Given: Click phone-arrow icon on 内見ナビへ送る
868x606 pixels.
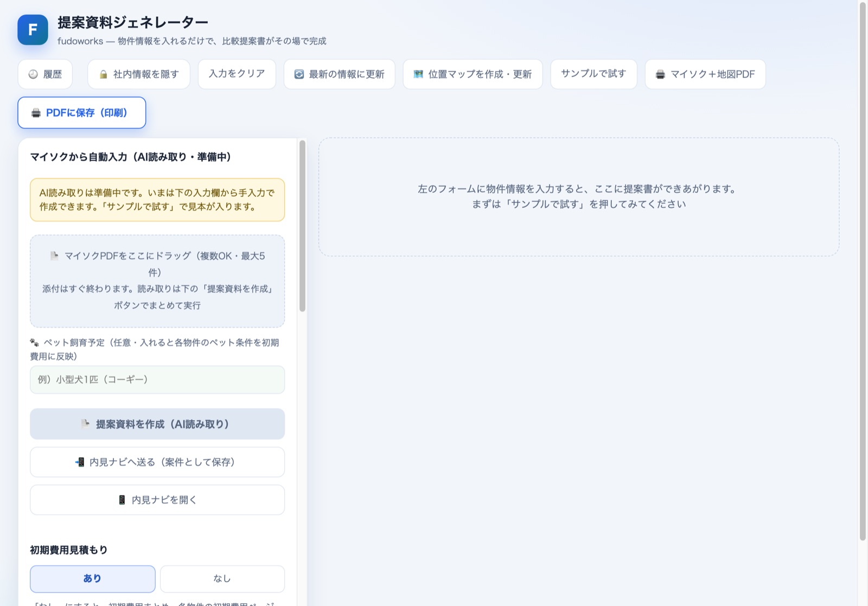Looking at the screenshot, I should coord(80,462).
